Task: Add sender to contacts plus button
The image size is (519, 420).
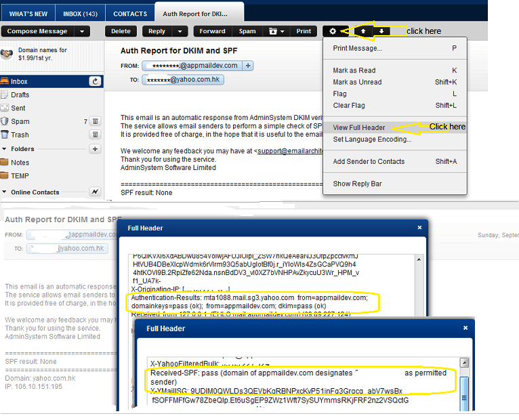Action: pyautogui.click(x=248, y=66)
